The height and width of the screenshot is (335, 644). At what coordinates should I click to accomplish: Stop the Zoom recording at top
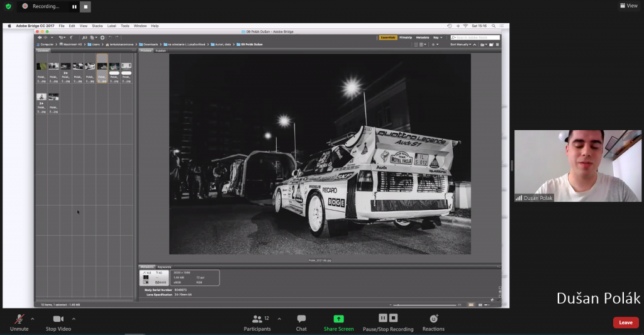86,6
